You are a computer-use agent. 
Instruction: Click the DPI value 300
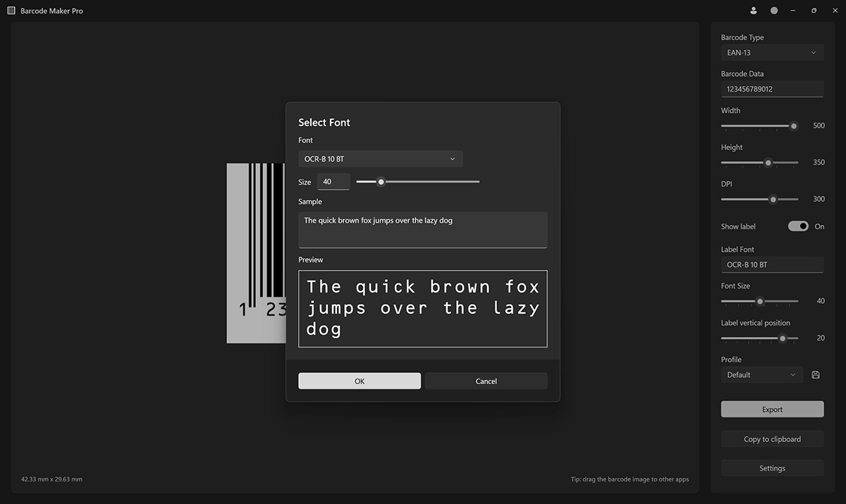tap(819, 199)
